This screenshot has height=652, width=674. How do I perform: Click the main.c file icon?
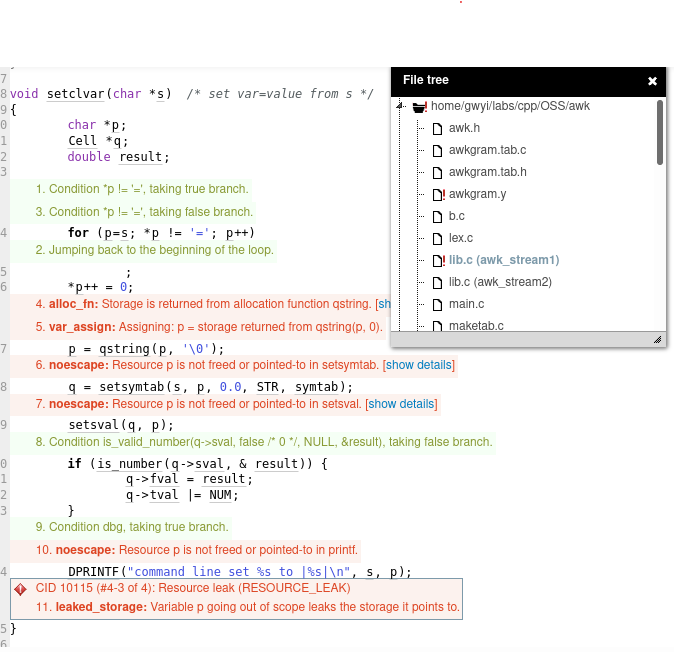coord(437,305)
